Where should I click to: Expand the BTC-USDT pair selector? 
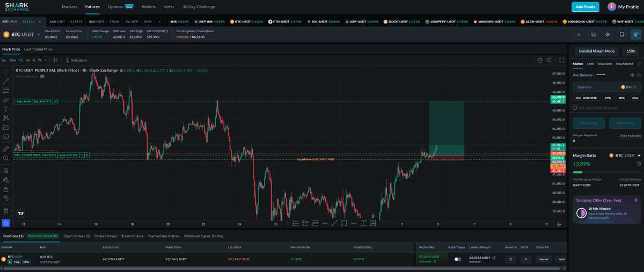(21, 34)
